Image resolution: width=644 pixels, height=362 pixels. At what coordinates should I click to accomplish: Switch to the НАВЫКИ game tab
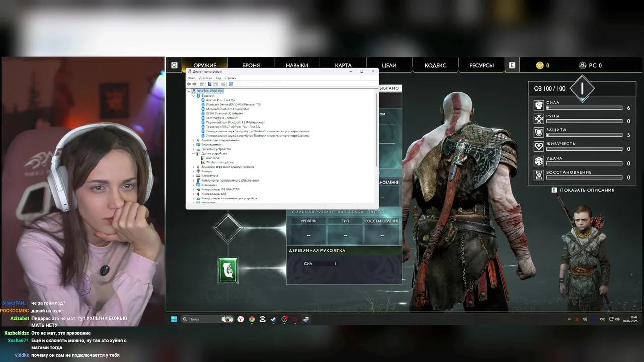point(297,65)
